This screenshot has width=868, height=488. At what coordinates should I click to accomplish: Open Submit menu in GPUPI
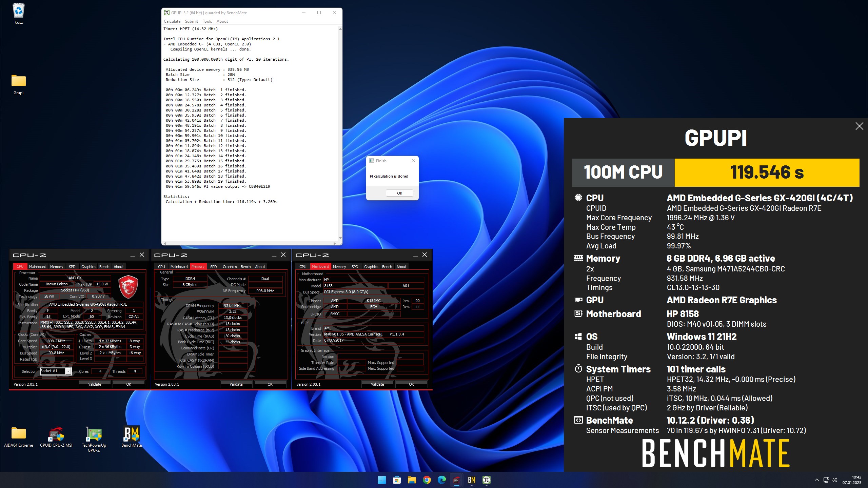pos(191,21)
